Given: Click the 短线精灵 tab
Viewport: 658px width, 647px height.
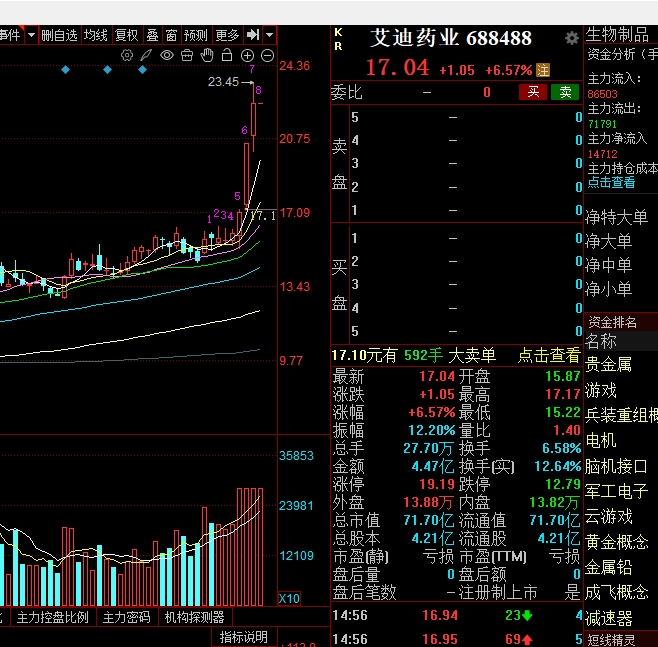Looking at the screenshot, I should click(611, 639).
